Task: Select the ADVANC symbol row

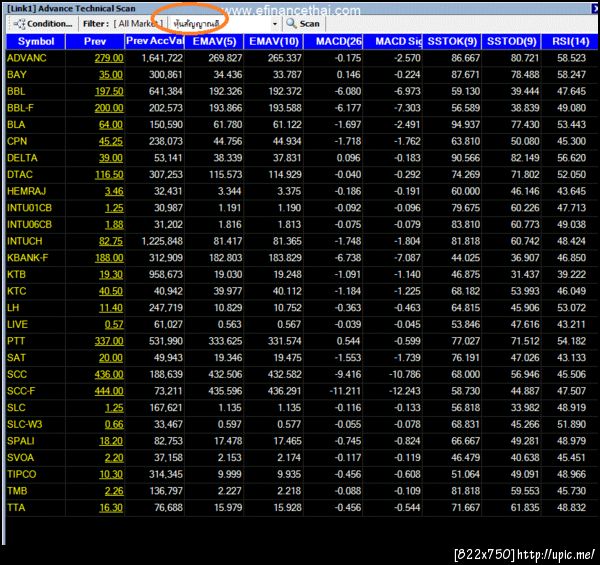Action: [302, 58]
